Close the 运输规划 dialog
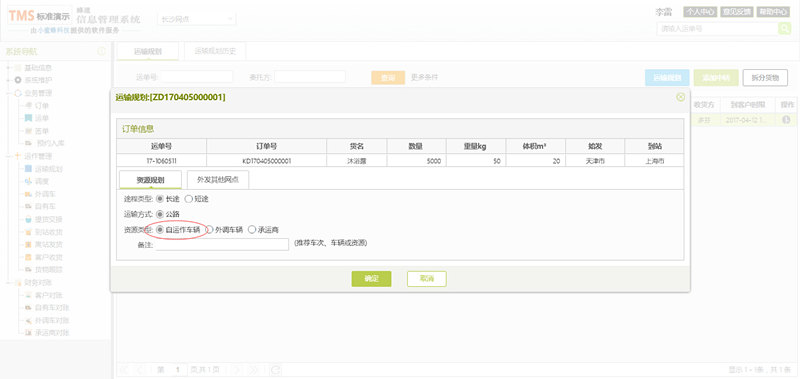Image resolution: width=800 pixels, height=379 pixels. [680, 97]
